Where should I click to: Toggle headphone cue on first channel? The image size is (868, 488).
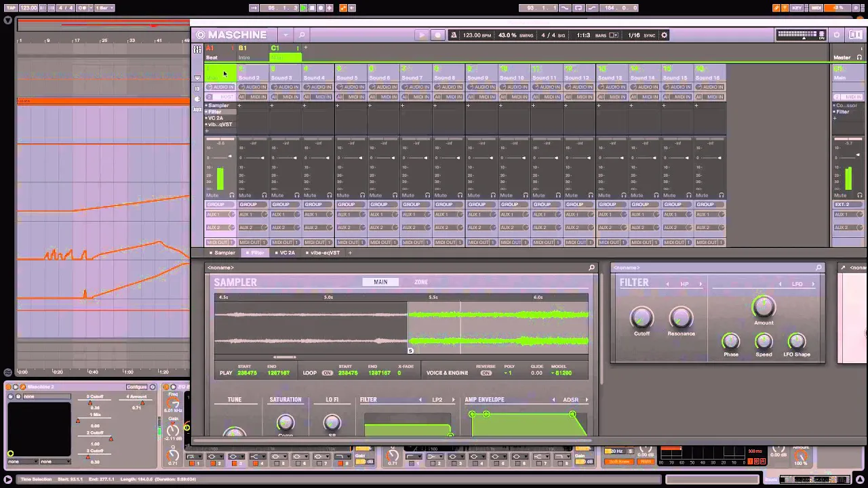pos(231,195)
